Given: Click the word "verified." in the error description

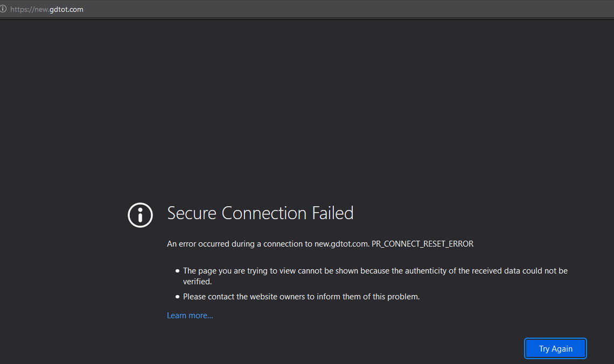Looking at the screenshot, I should pos(197,282).
